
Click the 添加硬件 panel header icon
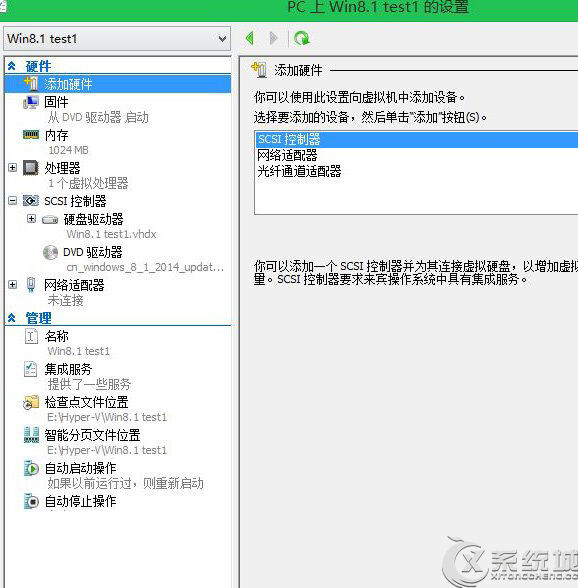click(259, 70)
